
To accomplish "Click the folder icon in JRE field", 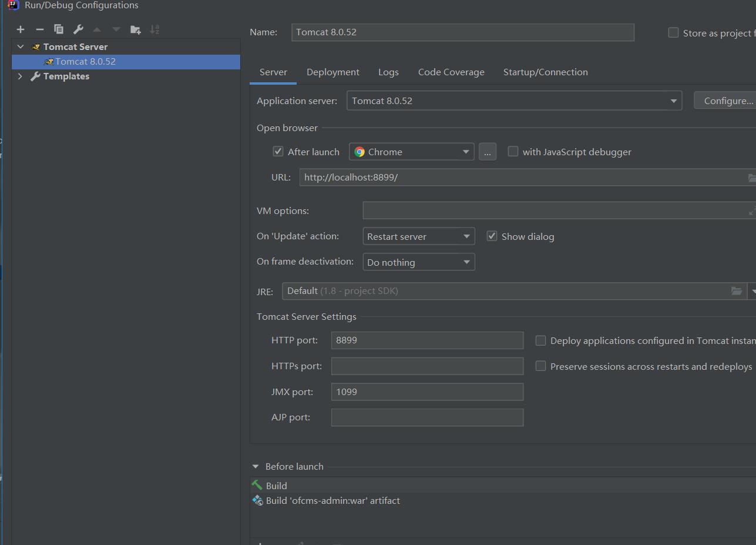I will point(736,291).
